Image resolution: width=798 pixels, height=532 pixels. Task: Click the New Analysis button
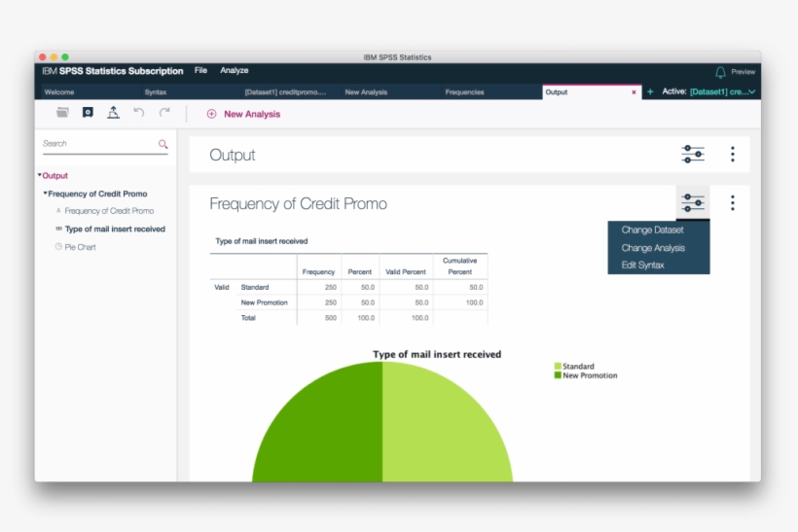click(x=243, y=114)
